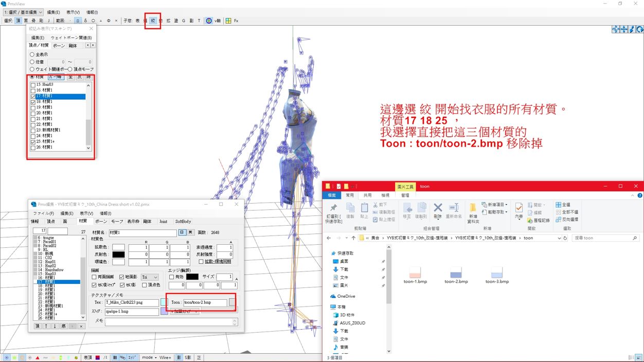Toggle edge 有効 checkbox
The image size is (644, 362).
(172, 277)
